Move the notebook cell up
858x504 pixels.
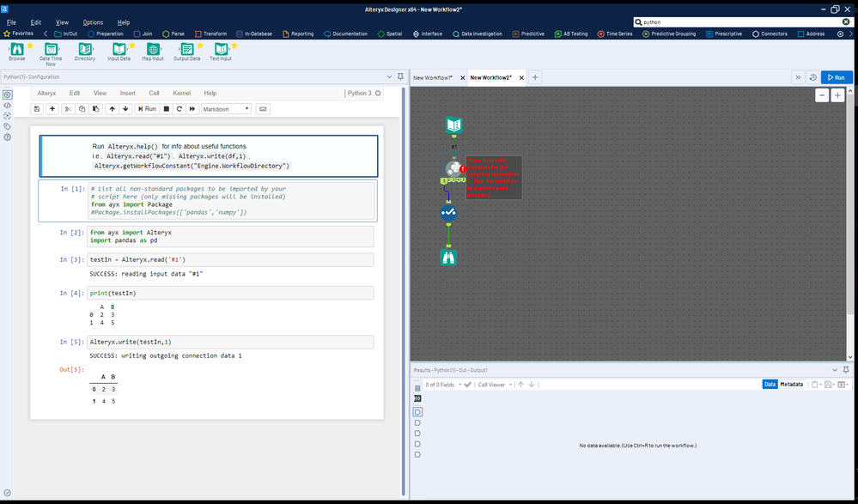tap(113, 109)
